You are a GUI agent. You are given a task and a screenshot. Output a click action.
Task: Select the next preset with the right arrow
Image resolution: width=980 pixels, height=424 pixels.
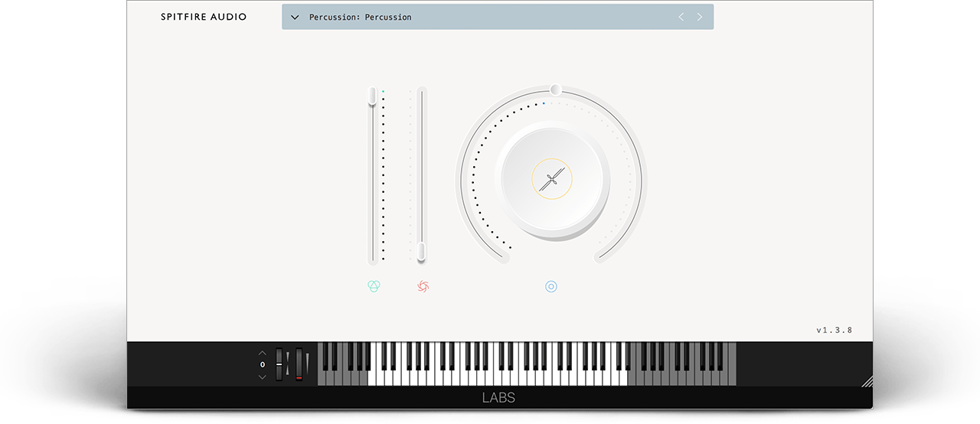pos(700,17)
